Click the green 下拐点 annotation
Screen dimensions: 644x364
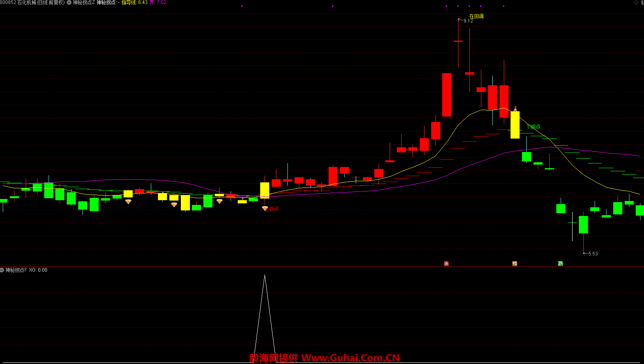pyautogui.click(x=533, y=127)
